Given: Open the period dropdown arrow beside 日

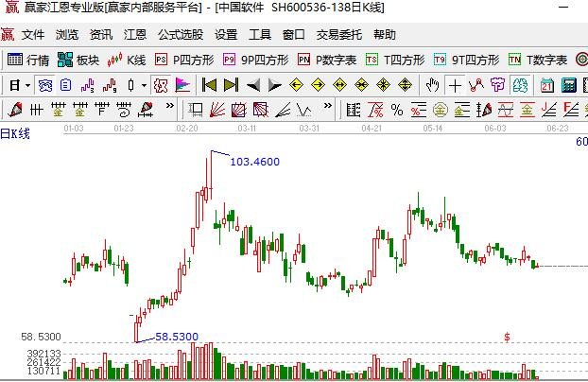Looking at the screenshot, I should tap(27, 85).
